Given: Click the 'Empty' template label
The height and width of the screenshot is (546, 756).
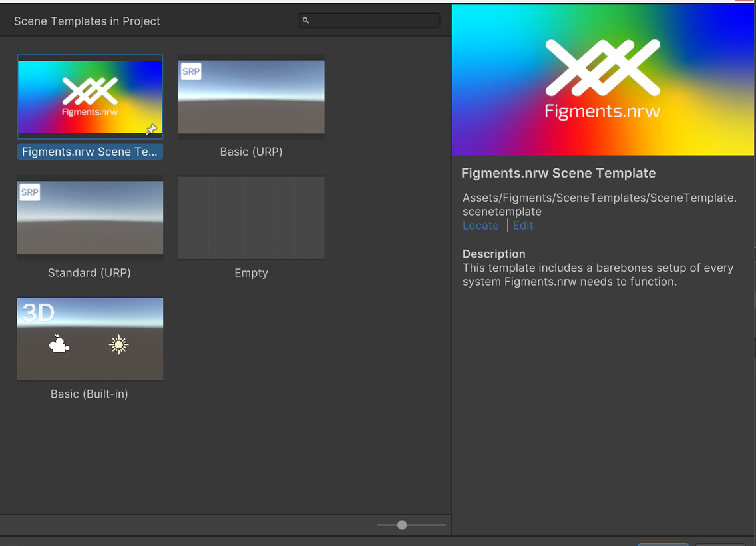Looking at the screenshot, I should point(251,273).
